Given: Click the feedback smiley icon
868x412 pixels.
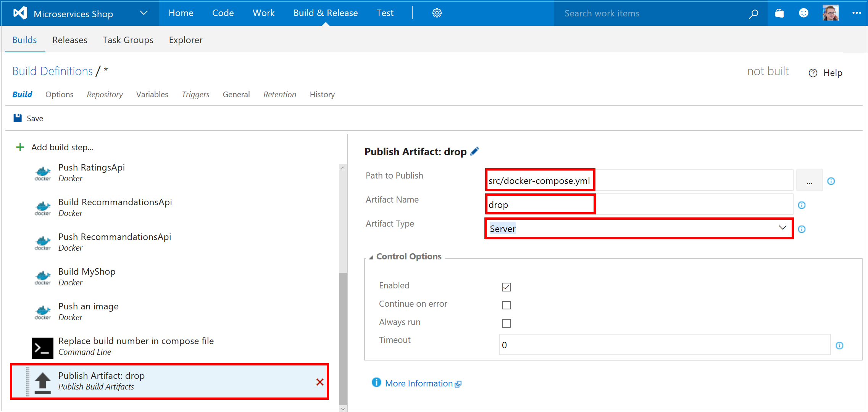Looking at the screenshot, I should (x=803, y=13).
